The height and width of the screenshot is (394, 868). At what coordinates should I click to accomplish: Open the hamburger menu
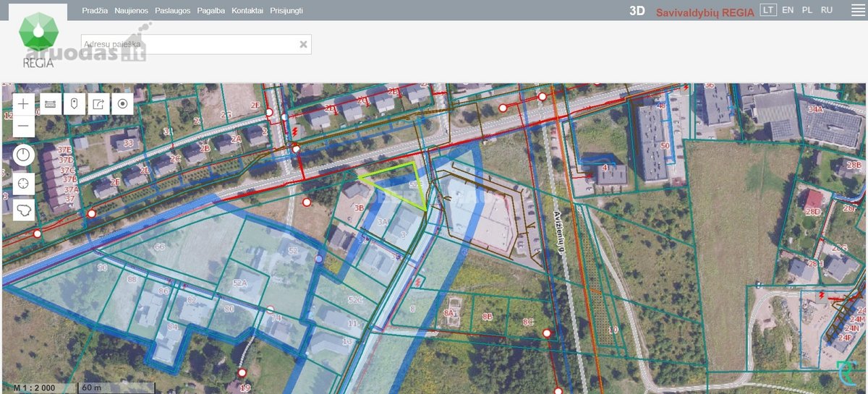coord(857,10)
